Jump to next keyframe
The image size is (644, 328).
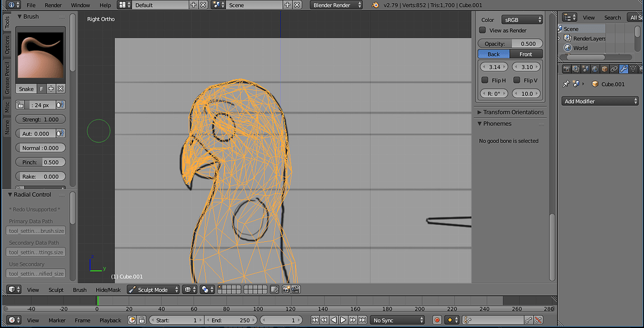[x=352, y=320]
